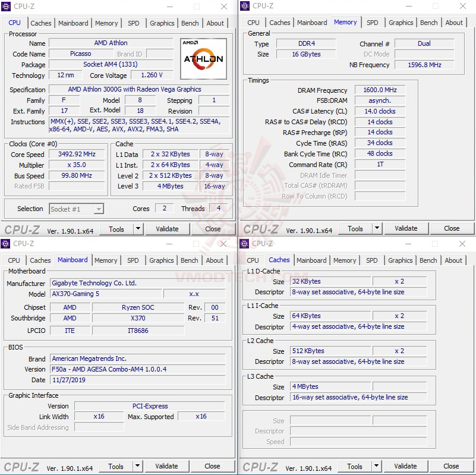476x475 pixels.
Task: Open Bench tab in Mainboard window
Action: (x=190, y=260)
